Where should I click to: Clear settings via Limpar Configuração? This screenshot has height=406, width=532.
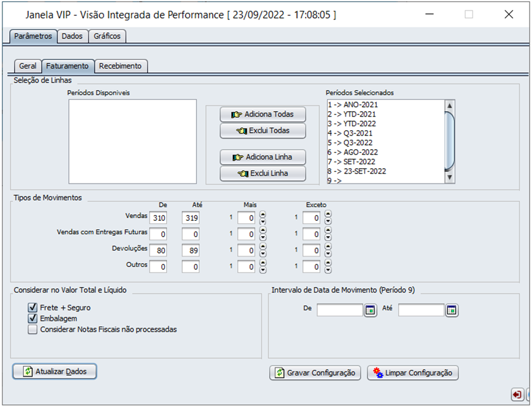point(413,373)
